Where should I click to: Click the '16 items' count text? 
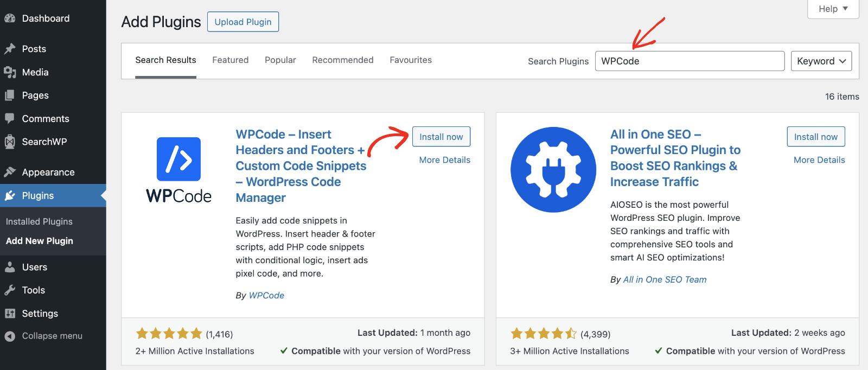(x=842, y=97)
